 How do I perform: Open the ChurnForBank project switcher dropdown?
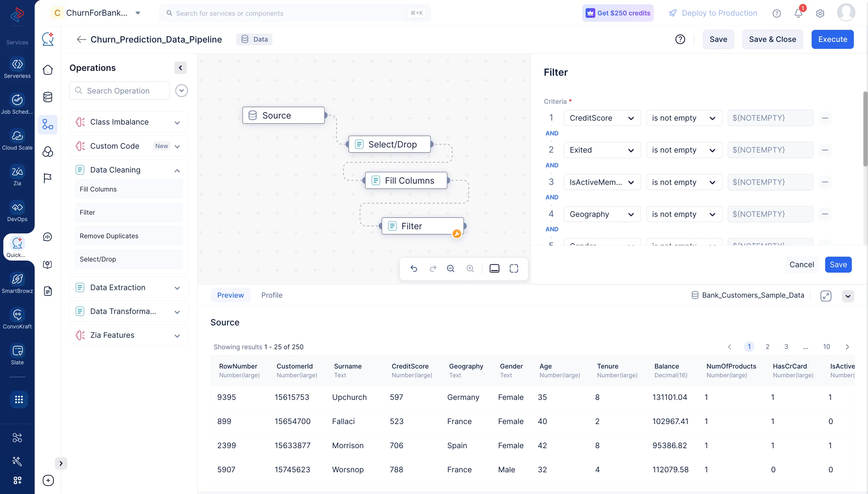(x=138, y=13)
